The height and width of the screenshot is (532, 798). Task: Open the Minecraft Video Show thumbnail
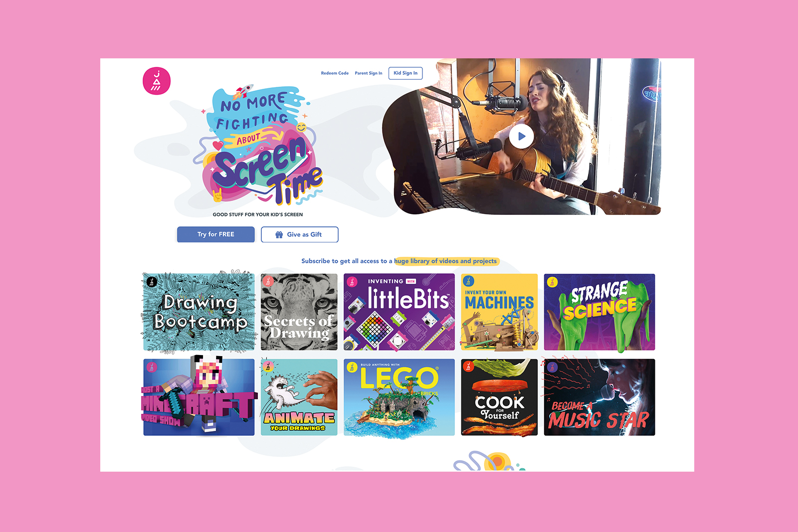199,397
